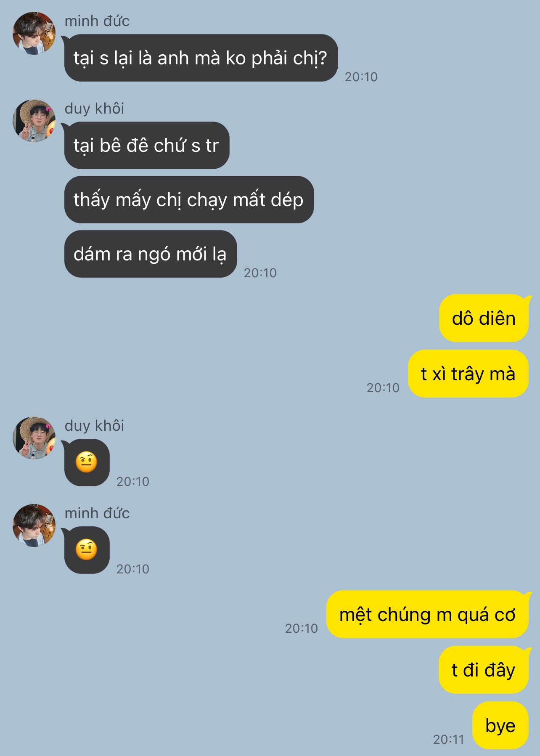Click the lower 'minh đức' sender name
540x756 pixels.
coord(97,513)
